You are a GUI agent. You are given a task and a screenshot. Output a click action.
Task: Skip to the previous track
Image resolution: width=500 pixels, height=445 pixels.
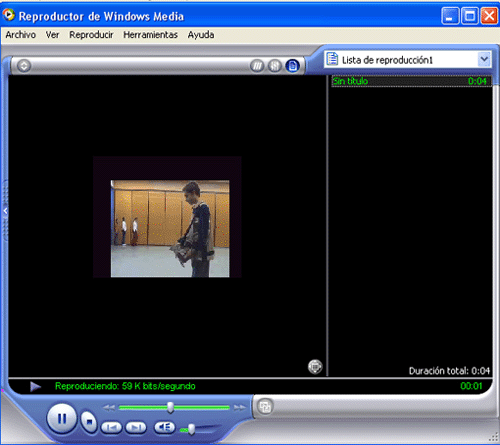pos(111,427)
